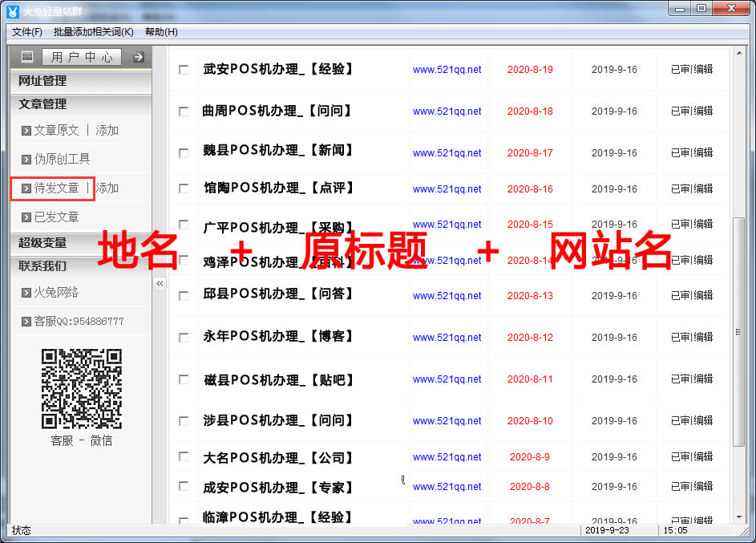Click the panel layout icon beside 用户中心
This screenshot has width=756, height=543.
pyautogui.click(x=27, y=57)
